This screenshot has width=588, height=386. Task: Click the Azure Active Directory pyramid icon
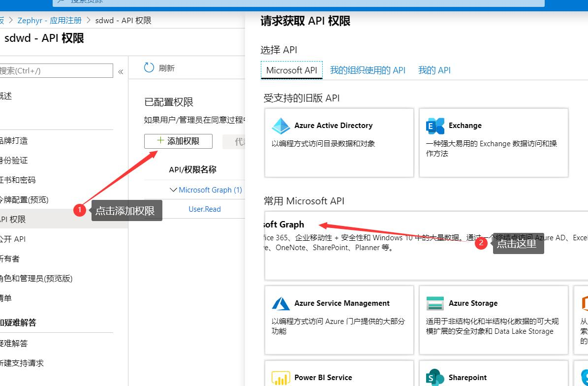(281, 126)
